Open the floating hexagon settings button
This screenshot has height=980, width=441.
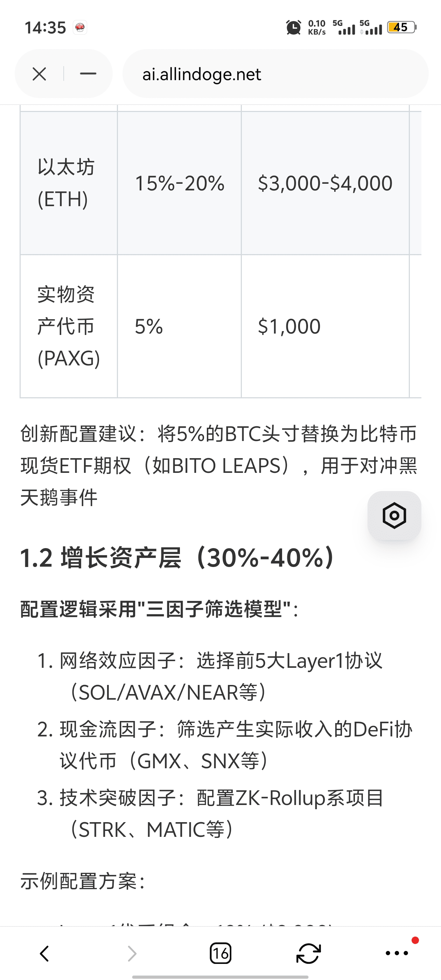pyautogui.click(x=394, y=516)
